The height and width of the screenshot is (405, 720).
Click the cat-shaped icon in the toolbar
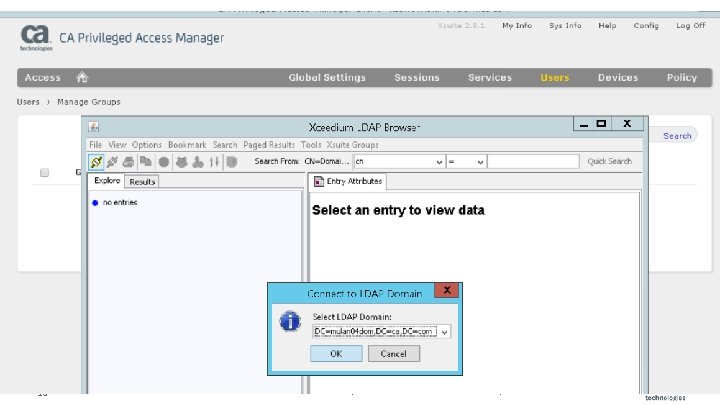181,162
